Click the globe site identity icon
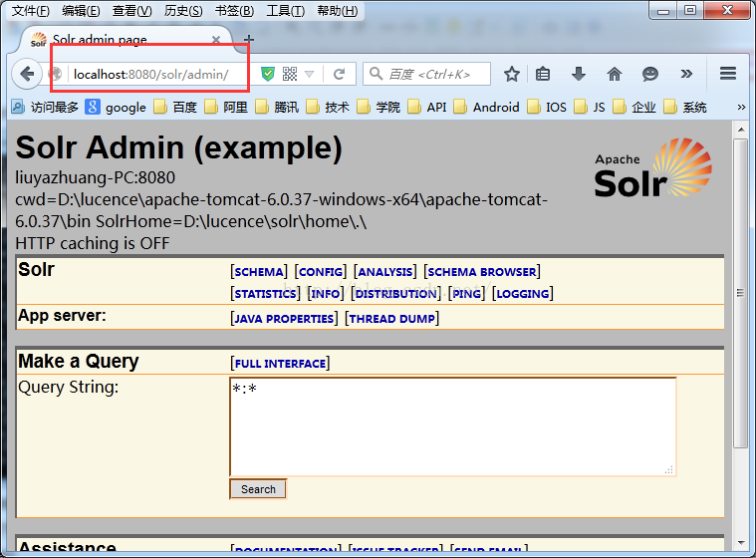Screen dimensions: 756x558 (x=56, y=75)
